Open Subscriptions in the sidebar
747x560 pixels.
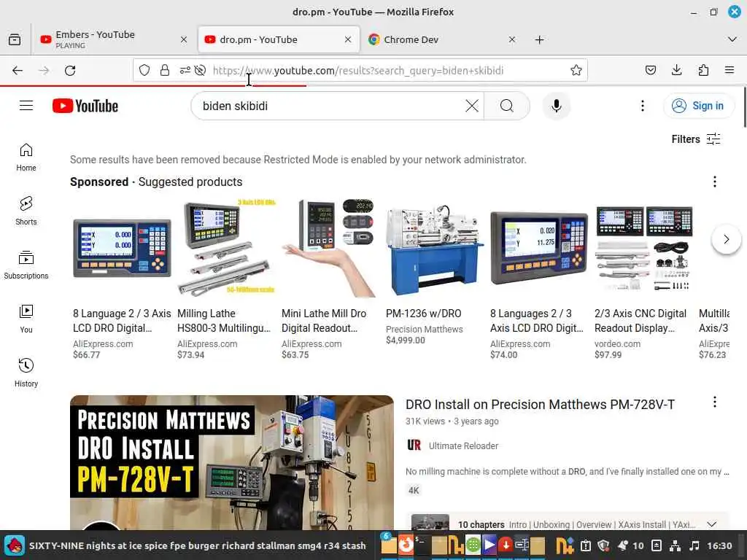point(26,265)
